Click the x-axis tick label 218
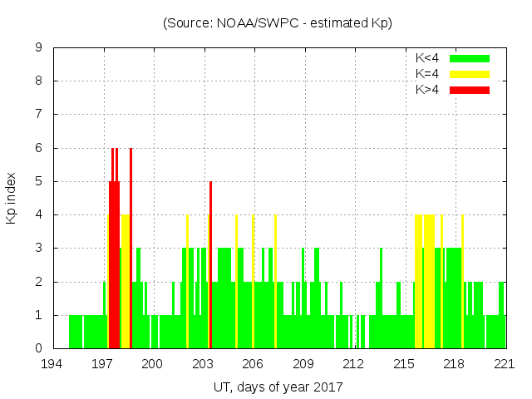 tap(455, 364)
